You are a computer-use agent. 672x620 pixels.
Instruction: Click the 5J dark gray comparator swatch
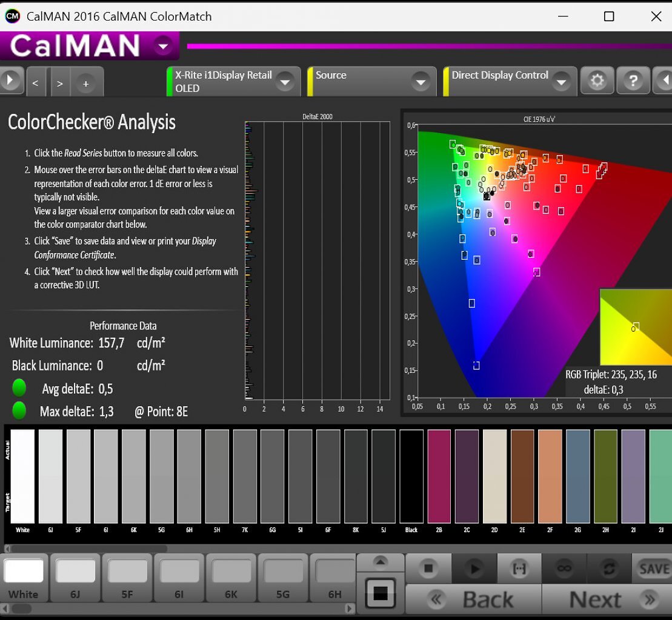384,476
